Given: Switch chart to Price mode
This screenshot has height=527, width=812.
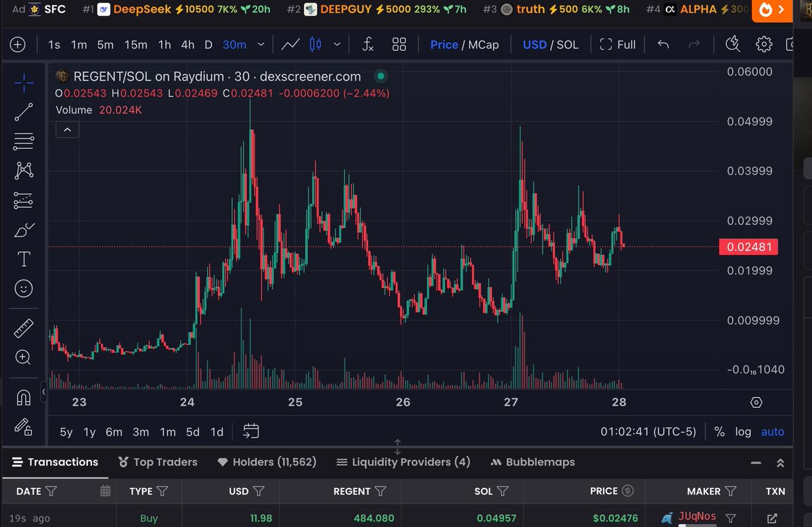Looking at the screenshot, I should pyautogui.click(x=444, y=45).
